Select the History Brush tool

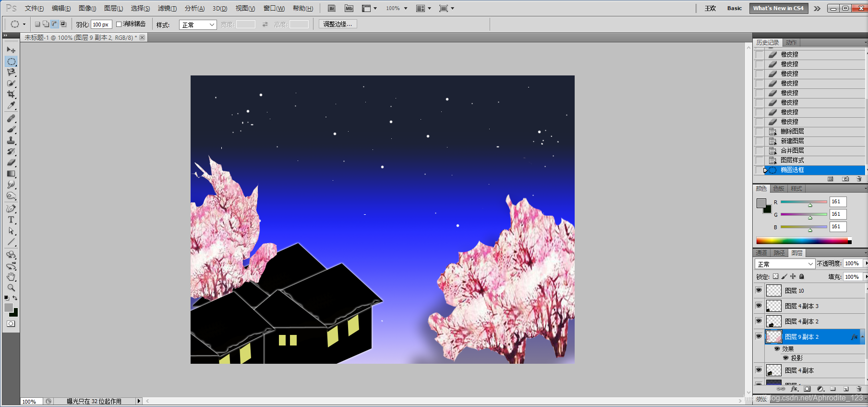tap(11, 151)
